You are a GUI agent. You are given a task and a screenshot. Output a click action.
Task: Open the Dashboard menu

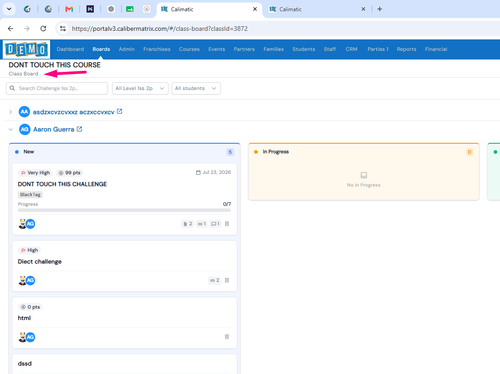[70, 49]
